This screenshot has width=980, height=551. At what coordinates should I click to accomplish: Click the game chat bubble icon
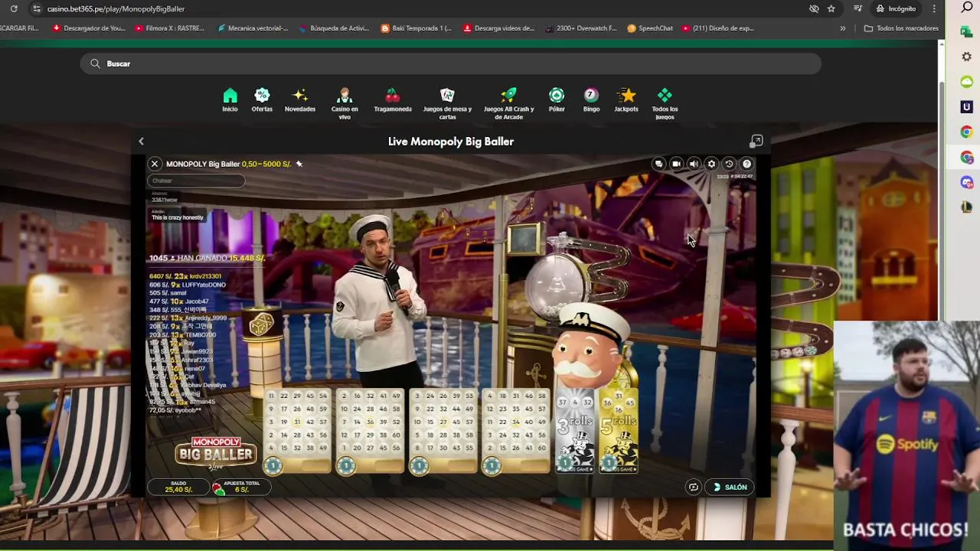coord(658,164)
